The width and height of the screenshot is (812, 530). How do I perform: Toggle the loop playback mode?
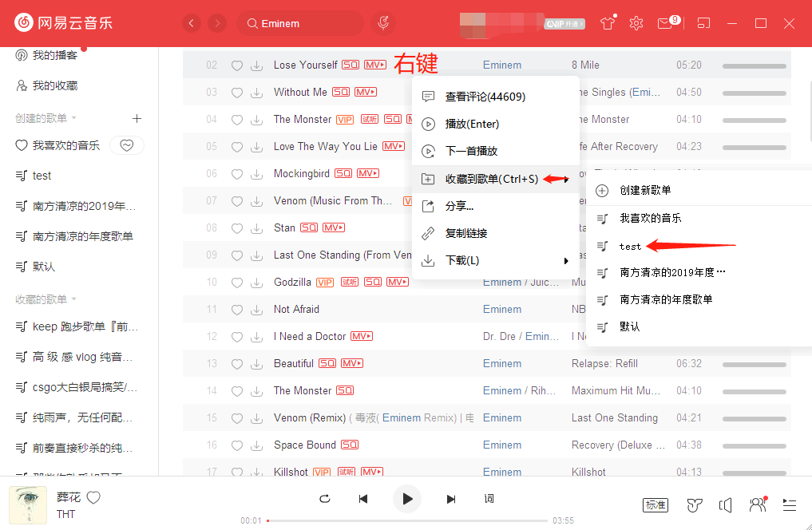324,499
